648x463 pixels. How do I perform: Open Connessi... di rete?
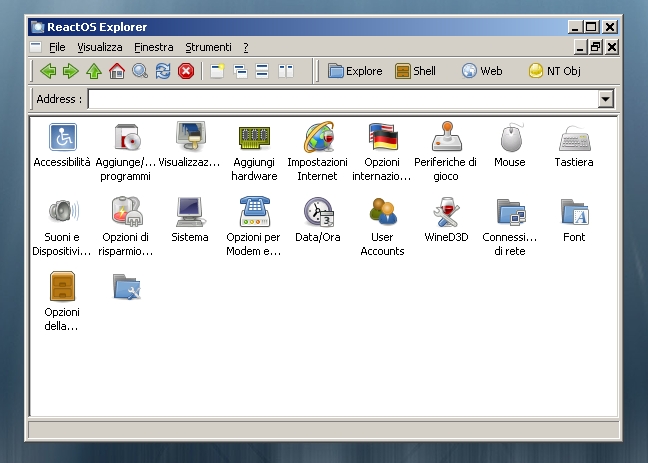(x=510, y=227)
